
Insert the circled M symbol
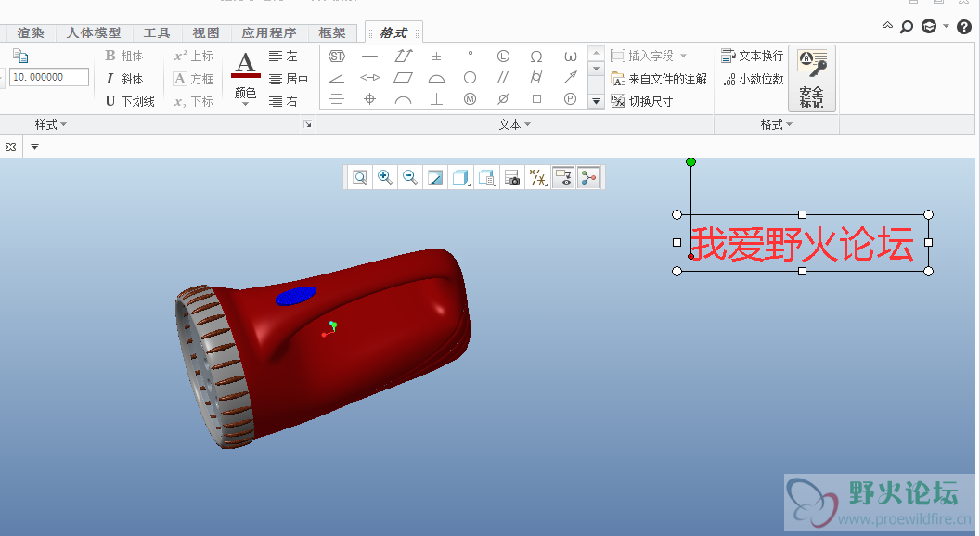(x=470, y=98)
